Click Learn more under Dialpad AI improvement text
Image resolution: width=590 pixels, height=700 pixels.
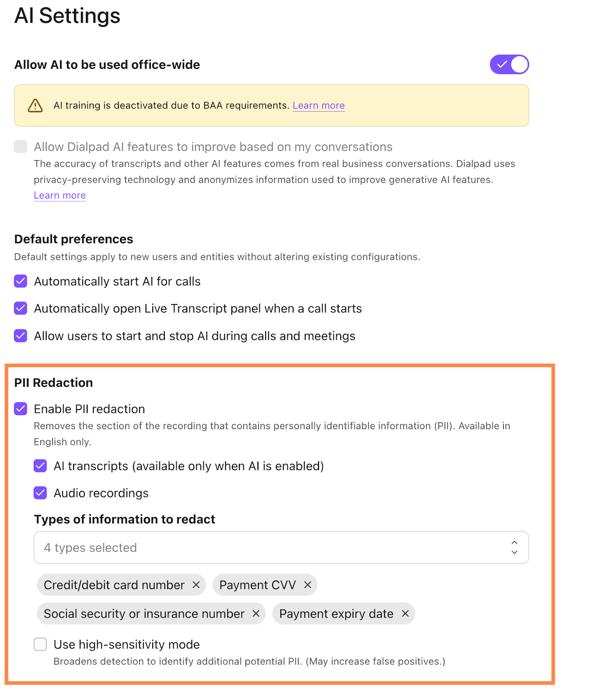pyautogui.click(x=59, y=195)
